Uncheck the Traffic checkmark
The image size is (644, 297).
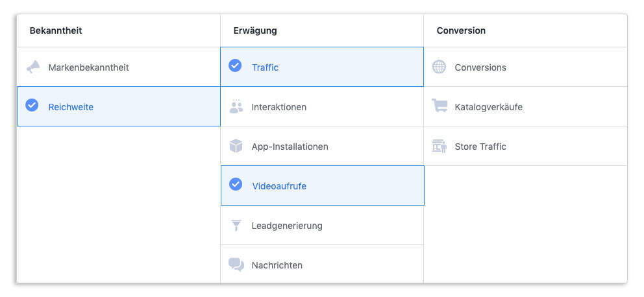pos(235,66)
